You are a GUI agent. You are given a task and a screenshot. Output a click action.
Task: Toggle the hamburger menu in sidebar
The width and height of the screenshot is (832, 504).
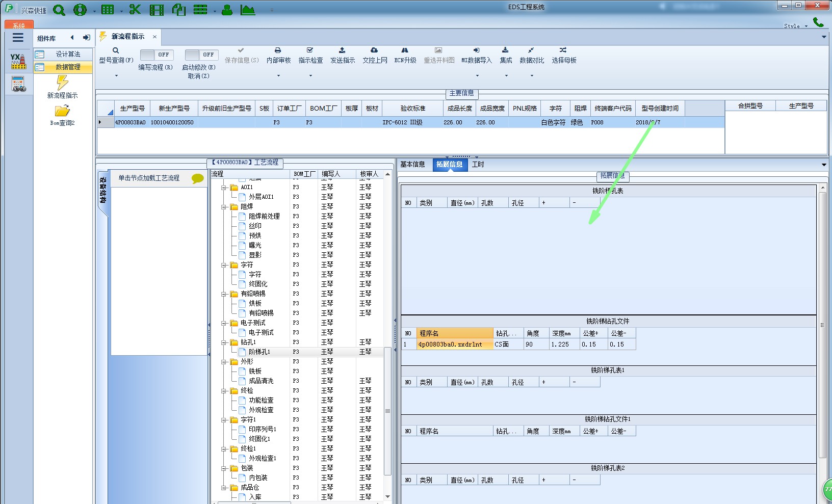pos(18,37)
